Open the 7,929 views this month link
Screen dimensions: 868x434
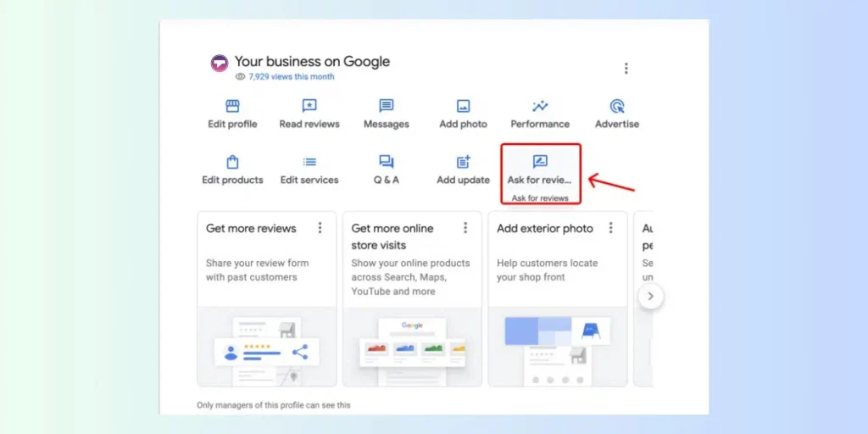[292, 77]
